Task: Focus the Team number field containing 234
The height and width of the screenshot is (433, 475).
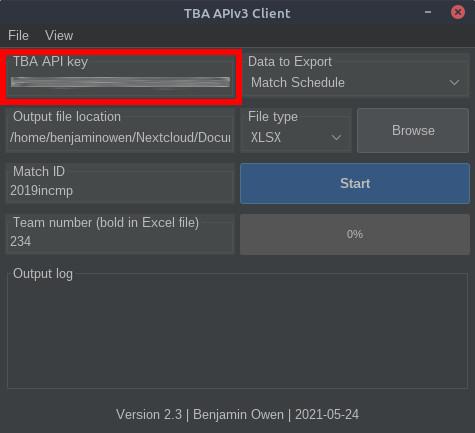Action: coord(120,241)
